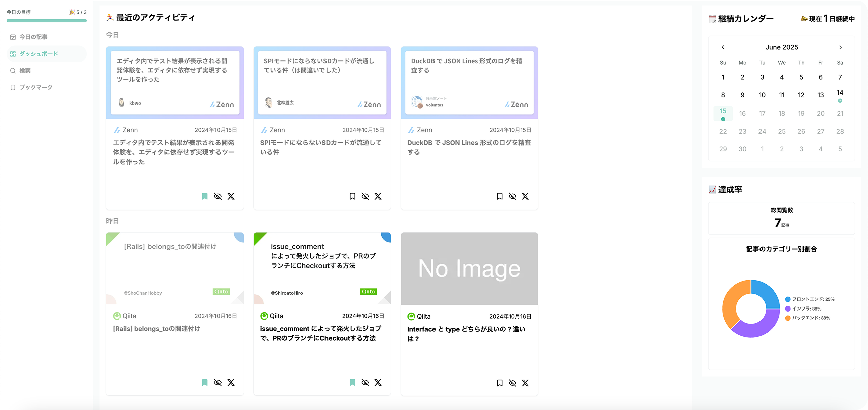Select ダッシュボード in sidebar
This screenshot has width=868, height=410.
(x=46, y=54)
